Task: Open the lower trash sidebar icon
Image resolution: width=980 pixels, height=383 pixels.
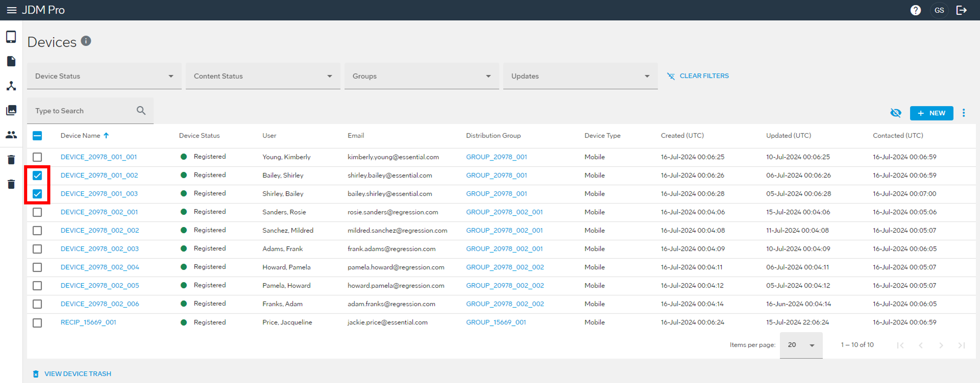Action: tap(11, 184)
